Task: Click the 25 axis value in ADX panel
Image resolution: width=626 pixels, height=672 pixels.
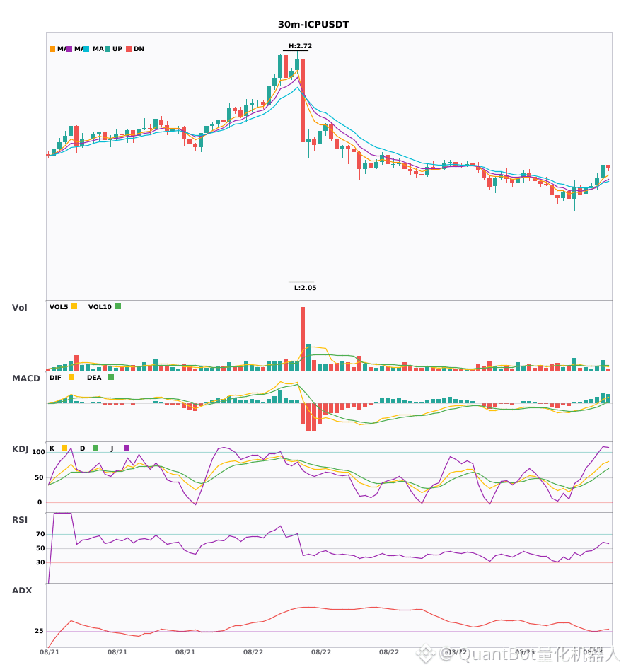Action: click(39, 631)
